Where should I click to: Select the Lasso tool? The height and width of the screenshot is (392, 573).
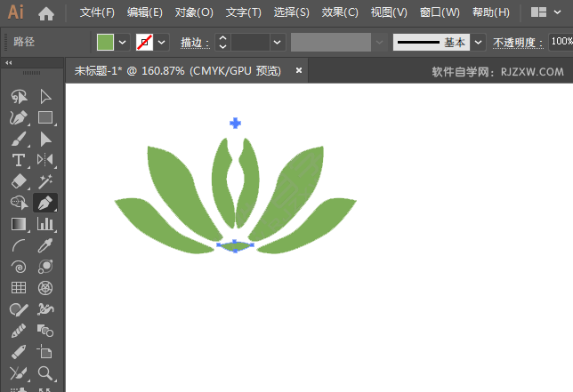coord(19,97)
